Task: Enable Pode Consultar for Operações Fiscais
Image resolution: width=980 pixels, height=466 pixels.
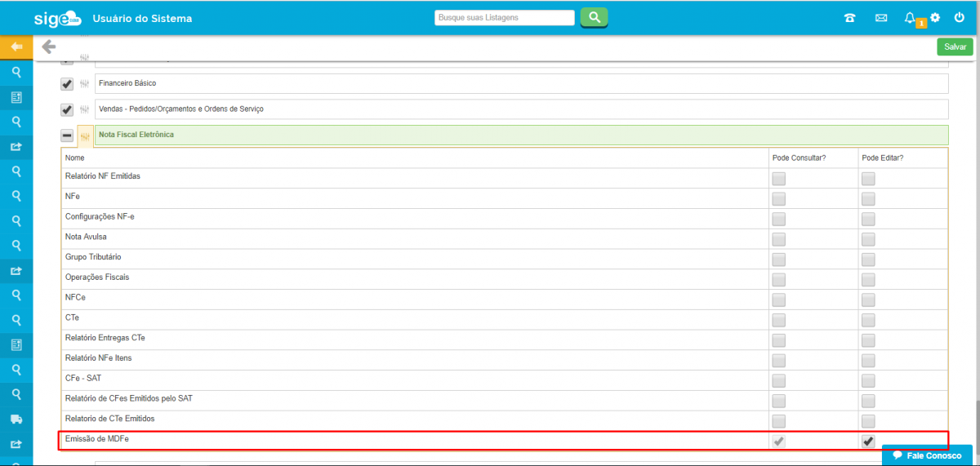Action: pyautogui.click(x=779, y=280)
